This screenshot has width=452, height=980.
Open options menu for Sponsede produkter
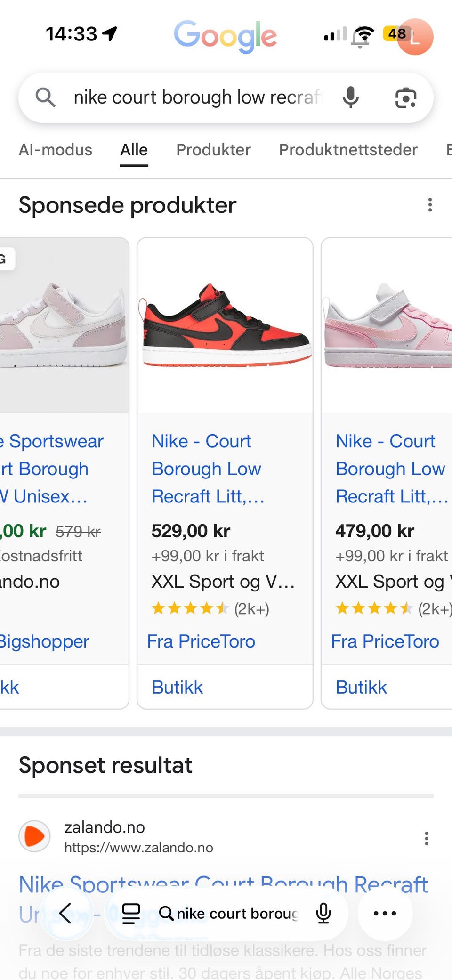pos(429,205)
